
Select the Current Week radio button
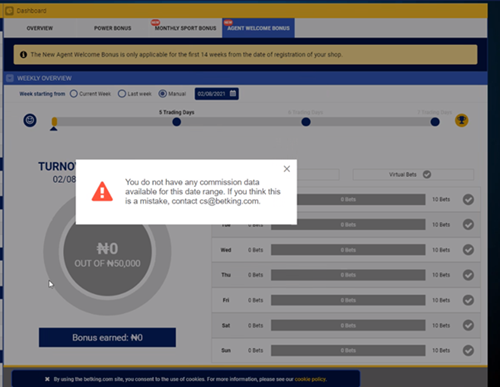tap(74, 94)
